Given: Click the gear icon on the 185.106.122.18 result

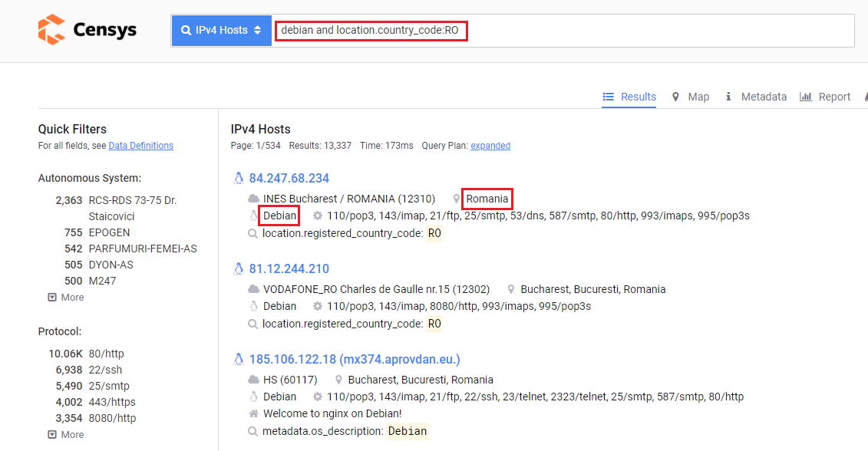Looking at the screenshot, I should [x=317, y=397].
